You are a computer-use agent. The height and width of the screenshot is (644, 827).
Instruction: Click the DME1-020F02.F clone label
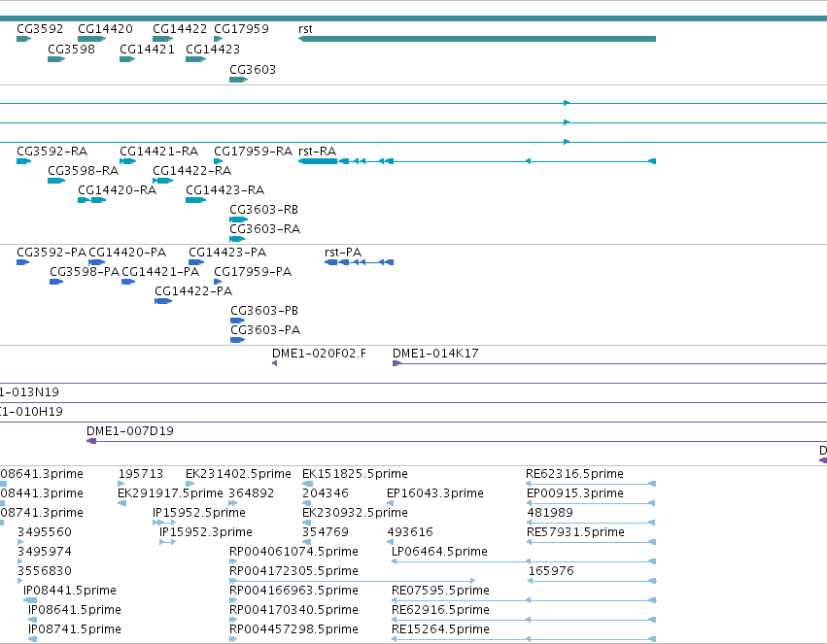pyautogui.click(x=319, y=355)
